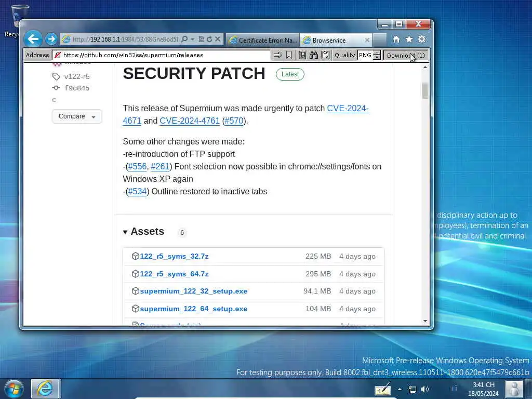
Task: Open the CVE-2024-4671 link
Action: click(x=348, y=108)
